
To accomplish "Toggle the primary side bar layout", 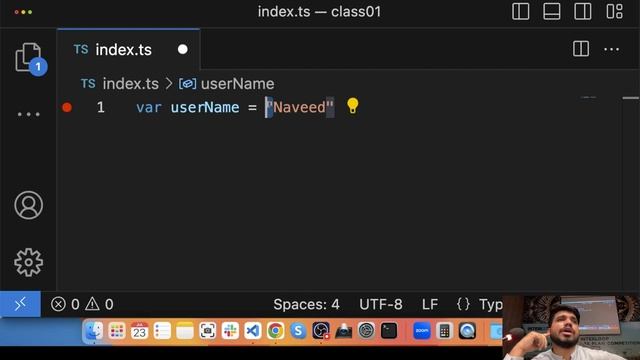I will click(x=521, y=11).
